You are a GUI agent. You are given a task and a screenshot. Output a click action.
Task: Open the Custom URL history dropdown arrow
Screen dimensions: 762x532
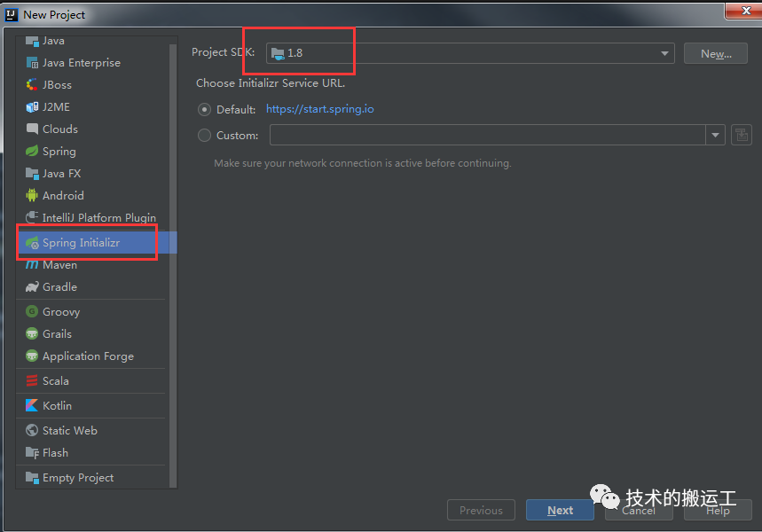(715, 135)
